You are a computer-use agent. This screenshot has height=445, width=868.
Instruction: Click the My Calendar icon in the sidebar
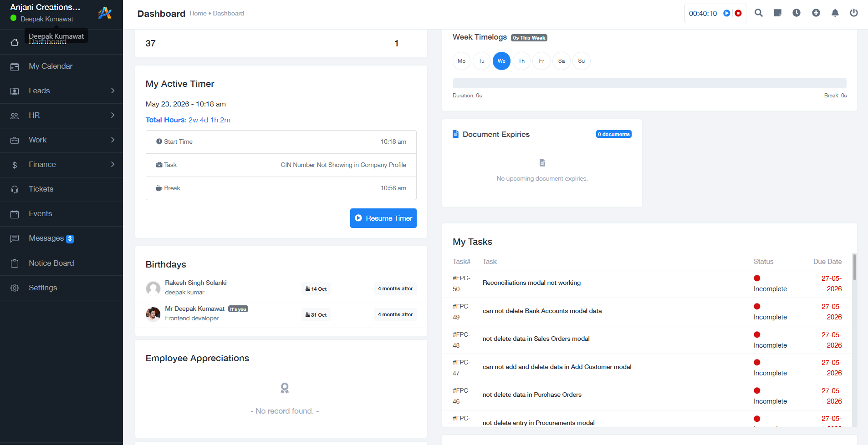[x=15, y=67]
